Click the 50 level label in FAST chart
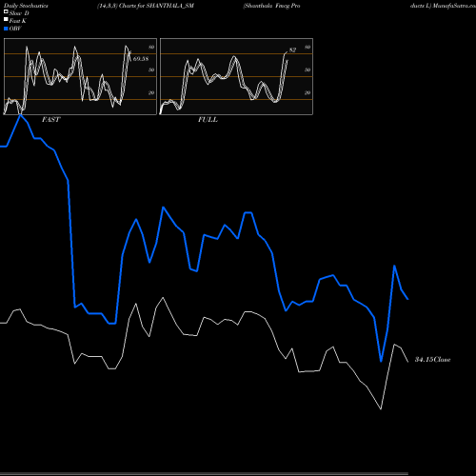Viewport: 476px width, 476px height. 151,69
